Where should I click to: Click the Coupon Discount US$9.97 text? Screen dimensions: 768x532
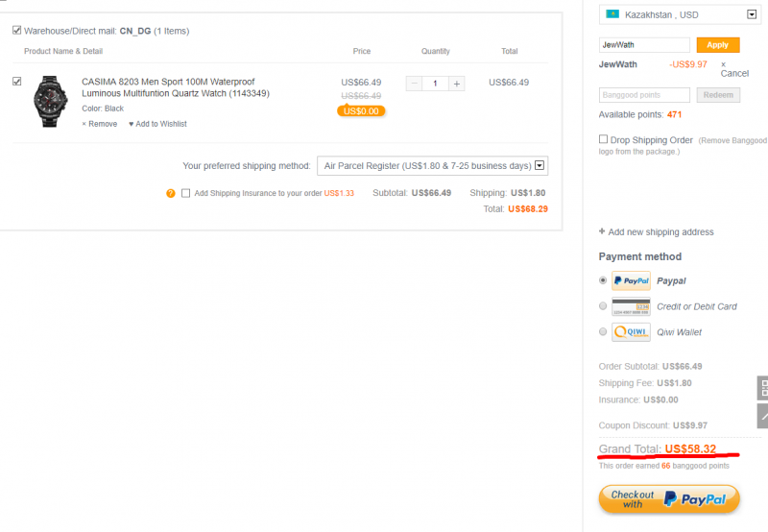click(x=653, y=425)
